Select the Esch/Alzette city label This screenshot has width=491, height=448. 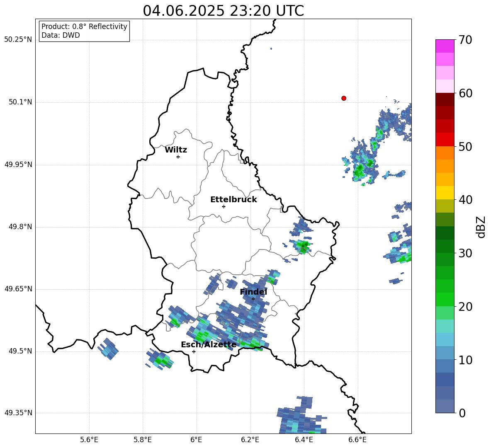209,345
